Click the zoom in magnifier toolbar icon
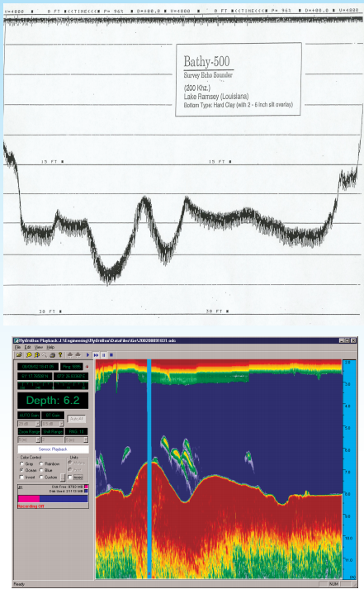The image size is (364, 594). 29,355
